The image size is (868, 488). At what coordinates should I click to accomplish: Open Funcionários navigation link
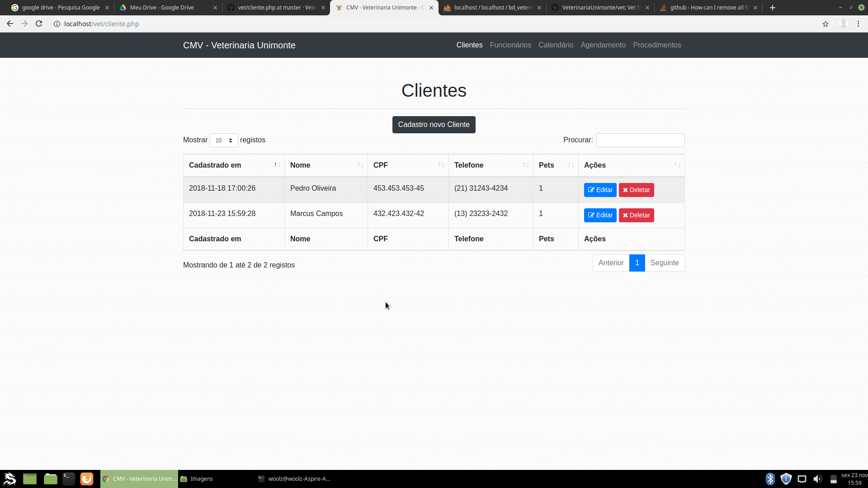point(510,45)
